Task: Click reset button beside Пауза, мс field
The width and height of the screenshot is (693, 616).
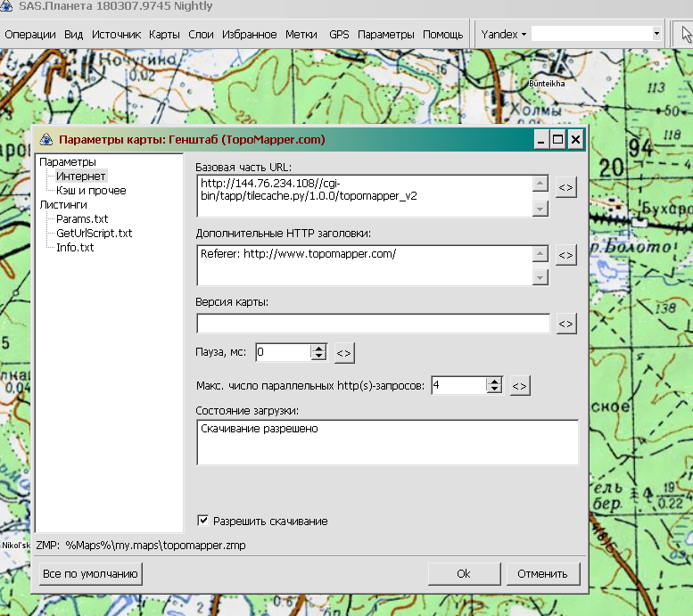Action: pos(344,353)
